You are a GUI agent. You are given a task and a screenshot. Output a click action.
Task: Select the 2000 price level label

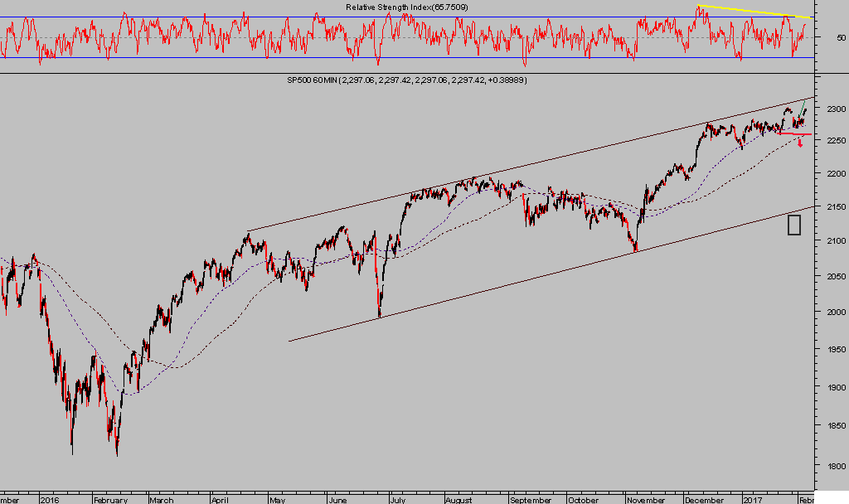click(x=832, y=313)
